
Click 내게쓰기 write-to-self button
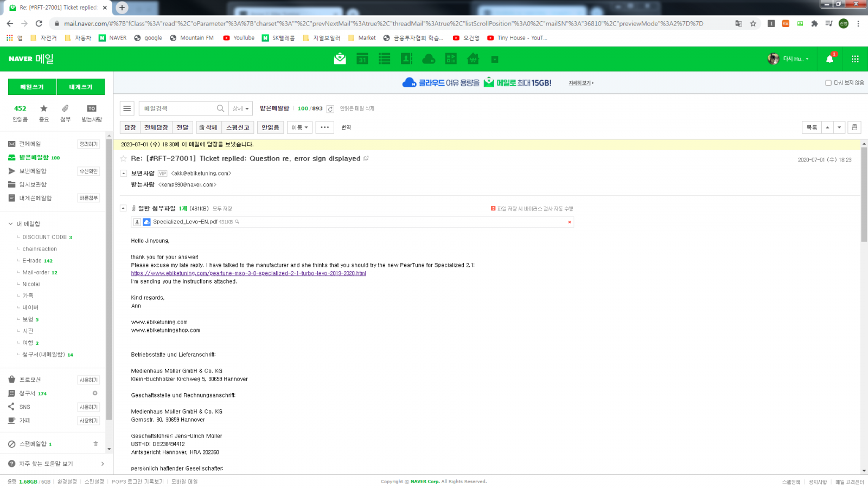point(81,87)
